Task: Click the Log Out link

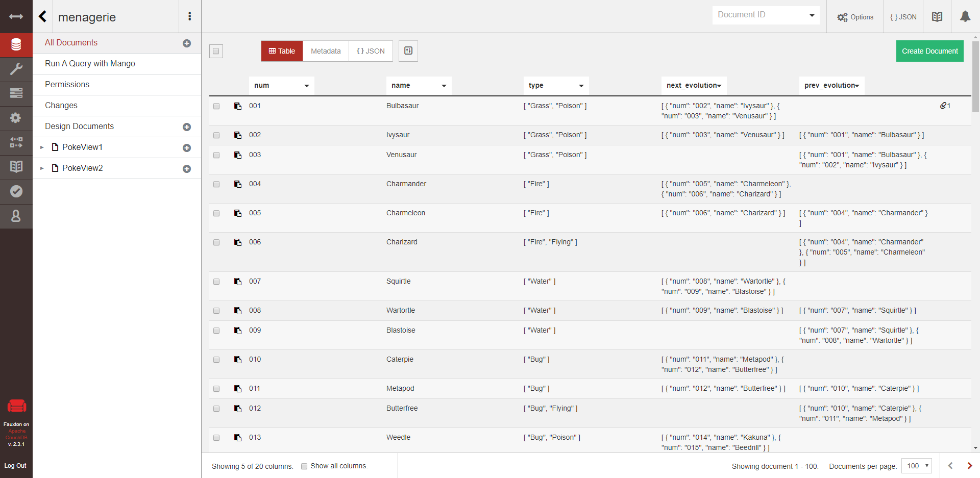Action: tap(15, 466)
